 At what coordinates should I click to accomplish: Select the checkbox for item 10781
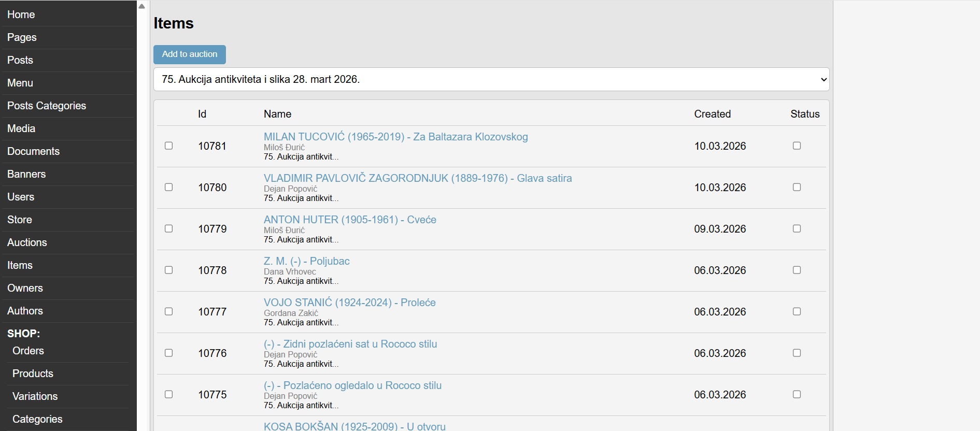pyautogui.click(x=168, y=146)
